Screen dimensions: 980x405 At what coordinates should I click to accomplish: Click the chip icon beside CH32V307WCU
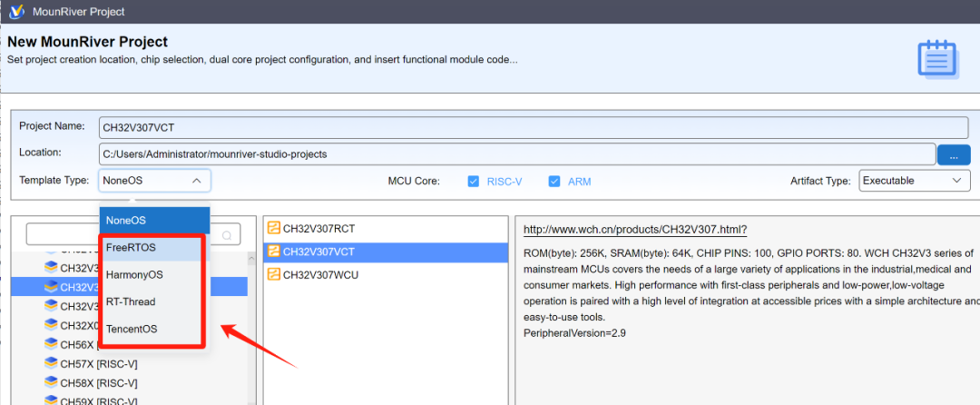(x=272, y=274)
